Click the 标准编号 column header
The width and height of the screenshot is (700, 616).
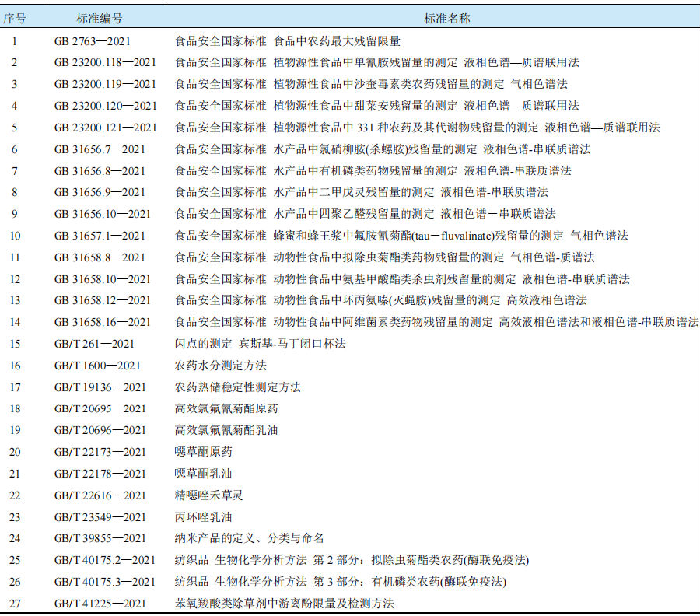[x=99, y=19]
